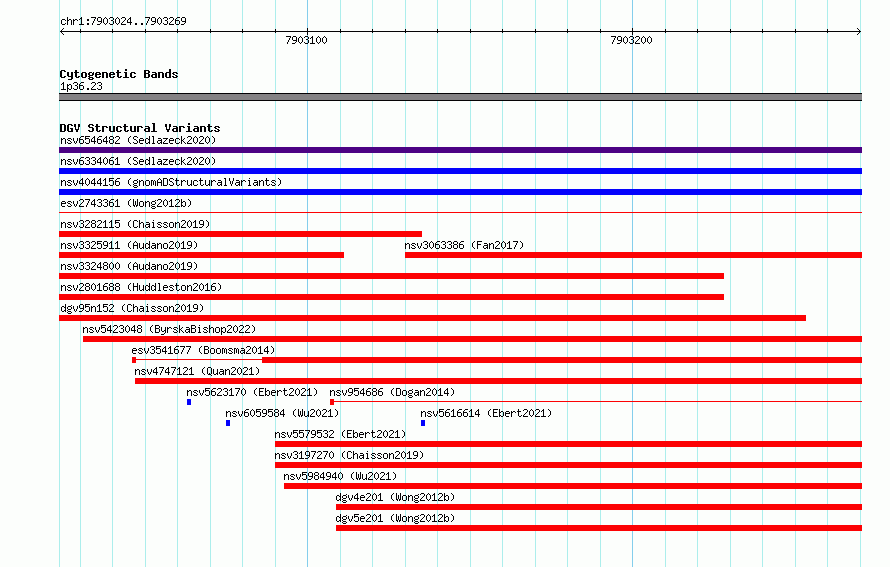Click the nsv6546482 (Sedlazeck2020) variant label

[138, 140]
